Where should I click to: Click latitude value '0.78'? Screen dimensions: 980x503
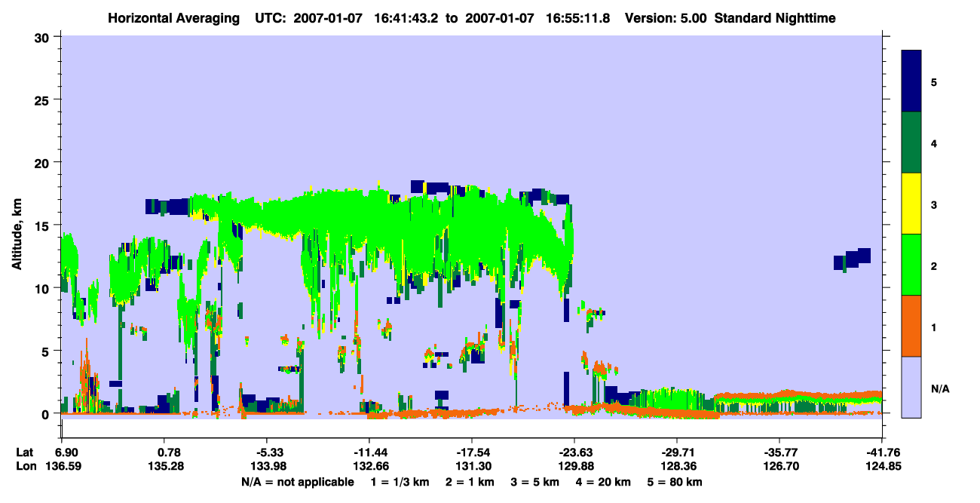click(170, 452)
